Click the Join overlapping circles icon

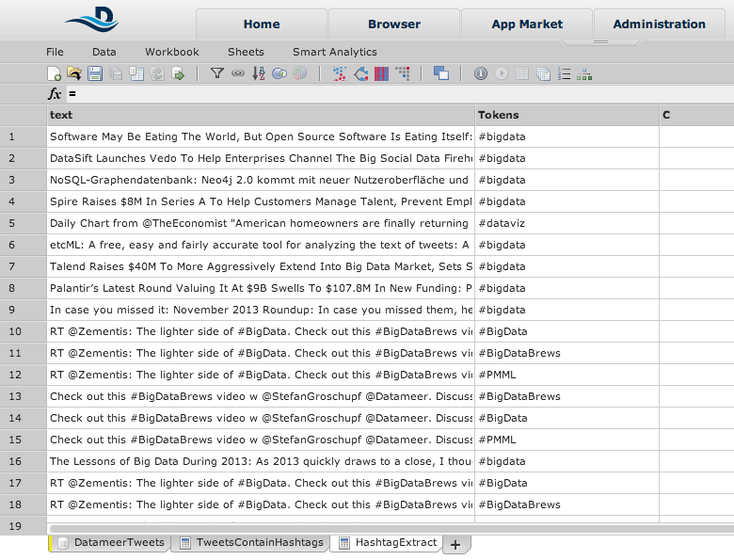coord(279,73)
